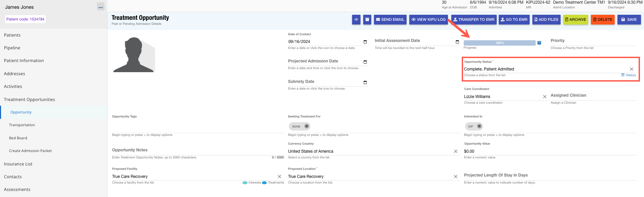Open the Currency Country dropdown
The image size is (644, 197).
click(x=370, y=151)
